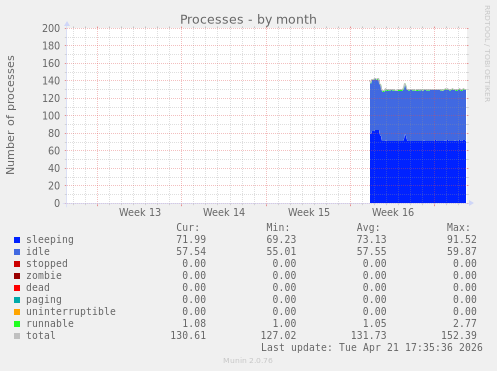Click the dead legend color swatch
497x371 pixels.
17,288
